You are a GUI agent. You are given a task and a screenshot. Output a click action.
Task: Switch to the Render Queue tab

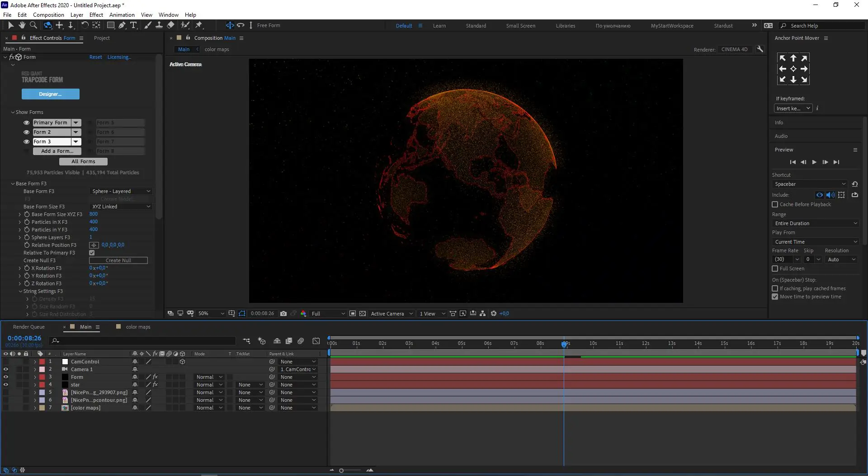(29, 327)
